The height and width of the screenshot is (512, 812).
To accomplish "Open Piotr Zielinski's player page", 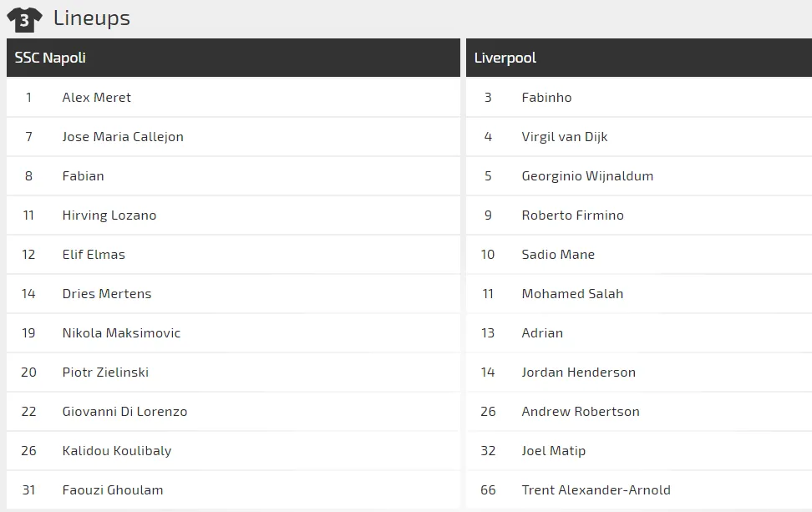I will 105,373.
